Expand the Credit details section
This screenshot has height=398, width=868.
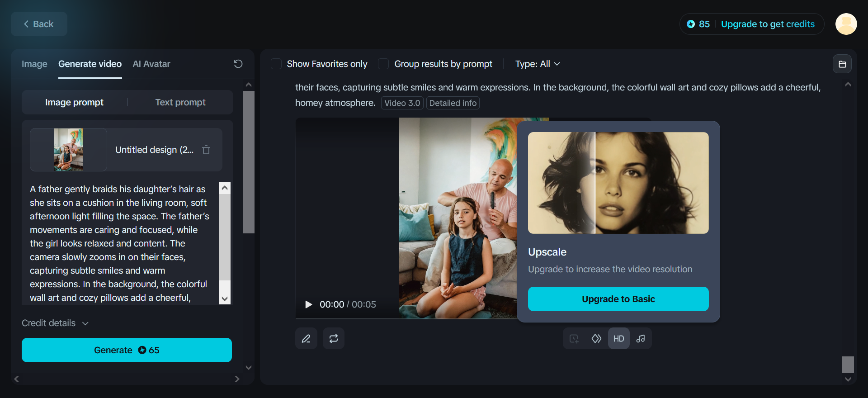(55, 323)
